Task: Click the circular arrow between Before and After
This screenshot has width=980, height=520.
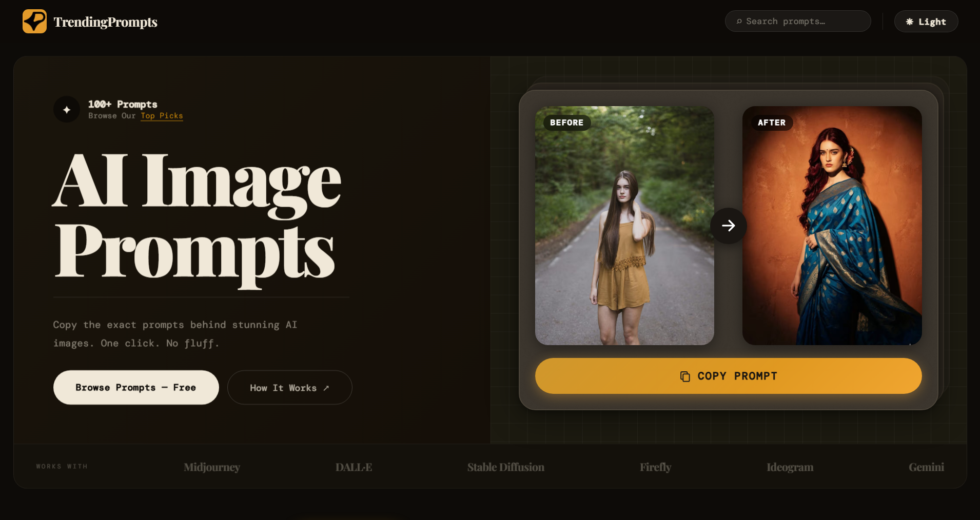Action: click(728, 226)
